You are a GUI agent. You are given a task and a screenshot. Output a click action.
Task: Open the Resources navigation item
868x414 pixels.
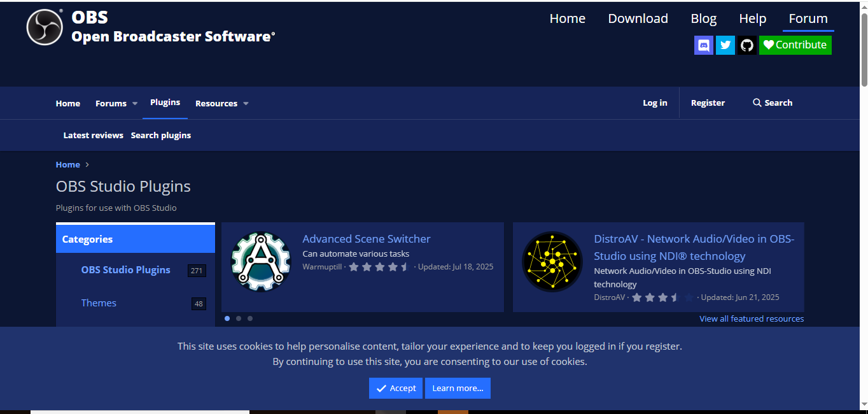(216, 103)
